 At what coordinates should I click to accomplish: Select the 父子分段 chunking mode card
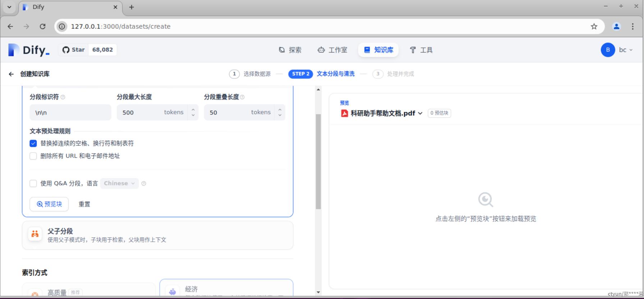click(x=157, y=235)
